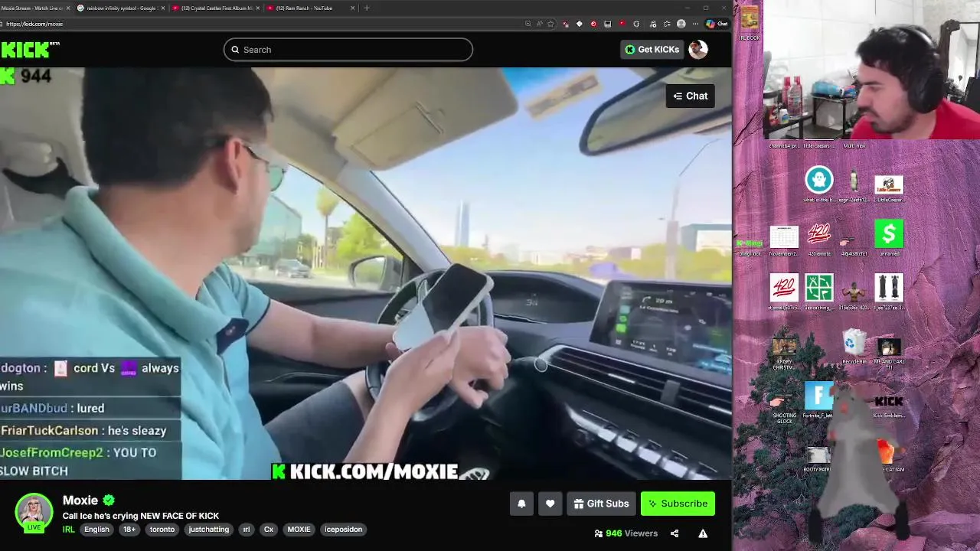The image size is (980, 551).
Task: Open the November calendar desktop file
Action: [x=784, y=240]
